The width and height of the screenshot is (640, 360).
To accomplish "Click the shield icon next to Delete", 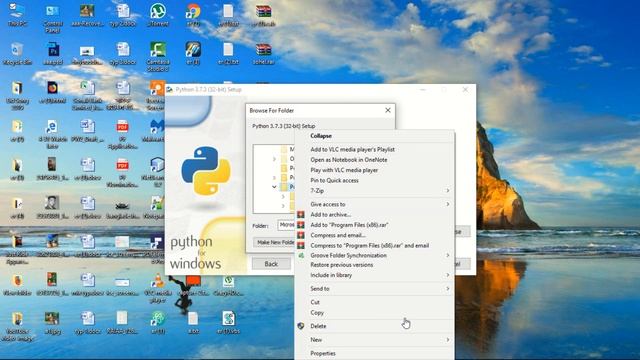I will 301,326.
